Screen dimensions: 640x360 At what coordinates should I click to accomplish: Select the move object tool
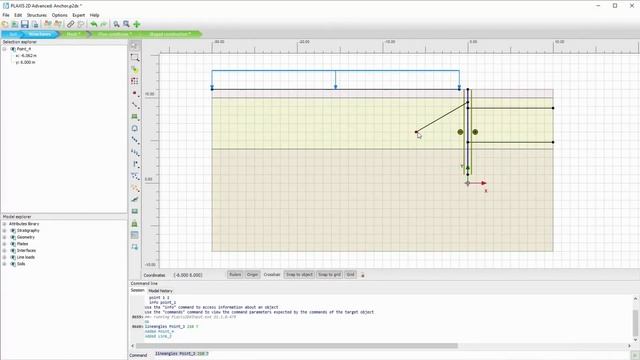click(135, 70)
